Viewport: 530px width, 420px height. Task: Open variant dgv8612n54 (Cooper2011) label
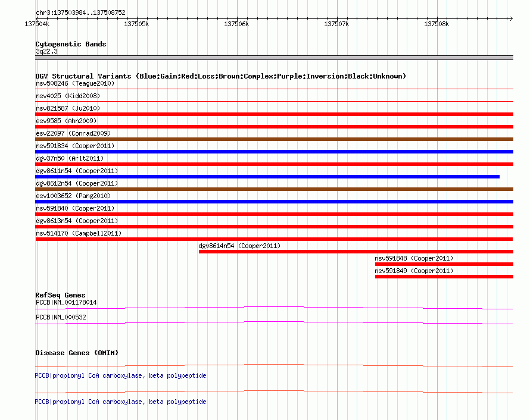(77, 183)
